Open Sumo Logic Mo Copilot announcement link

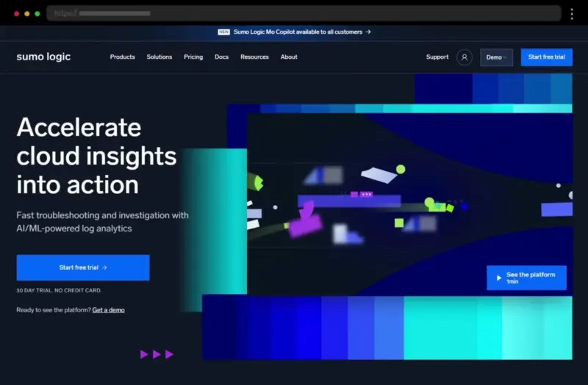click(x=298, y=32)
